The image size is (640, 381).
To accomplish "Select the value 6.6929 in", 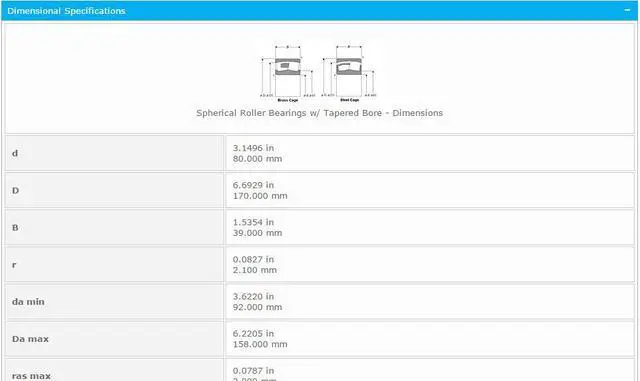I will [253, 185].
